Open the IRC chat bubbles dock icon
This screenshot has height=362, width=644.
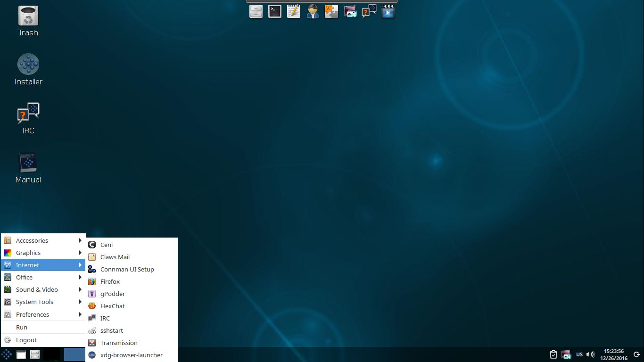pyautogui.click(x=369, y=11)
